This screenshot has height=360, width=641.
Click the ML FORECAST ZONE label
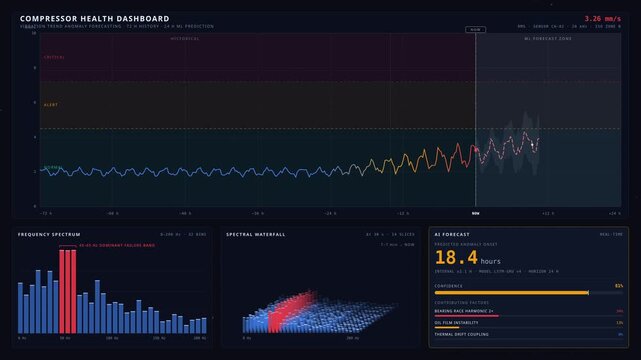[x=548, y=38]
